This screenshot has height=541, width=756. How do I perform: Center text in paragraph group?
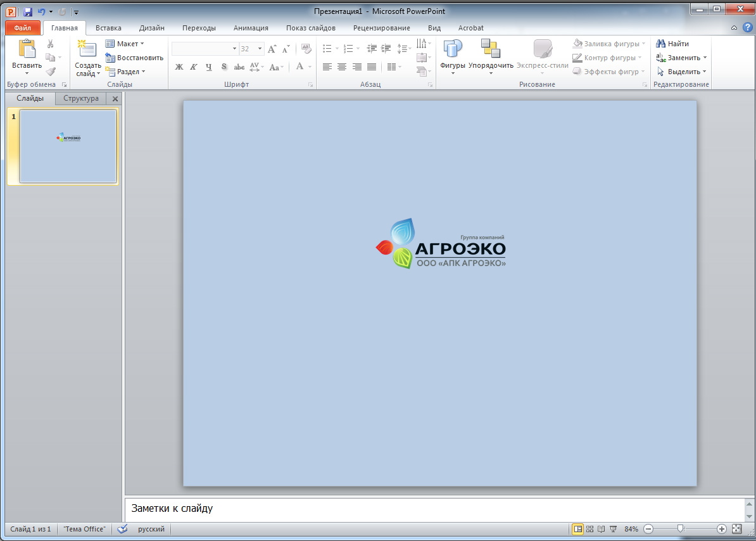342,67
